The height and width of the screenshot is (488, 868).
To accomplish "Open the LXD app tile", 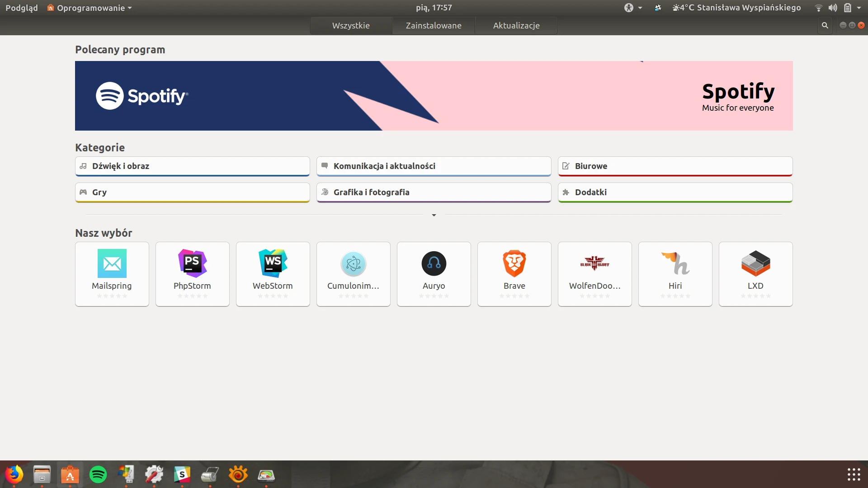I will 756,274.
